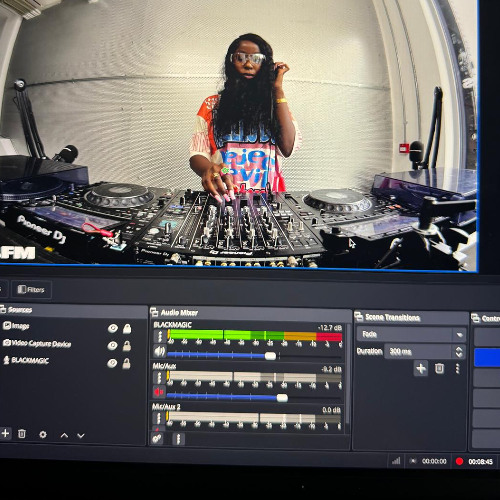Open Audio Mixer bottom three-dot menu
This screenshot has width=500, height=500.
tap(178, 439)
